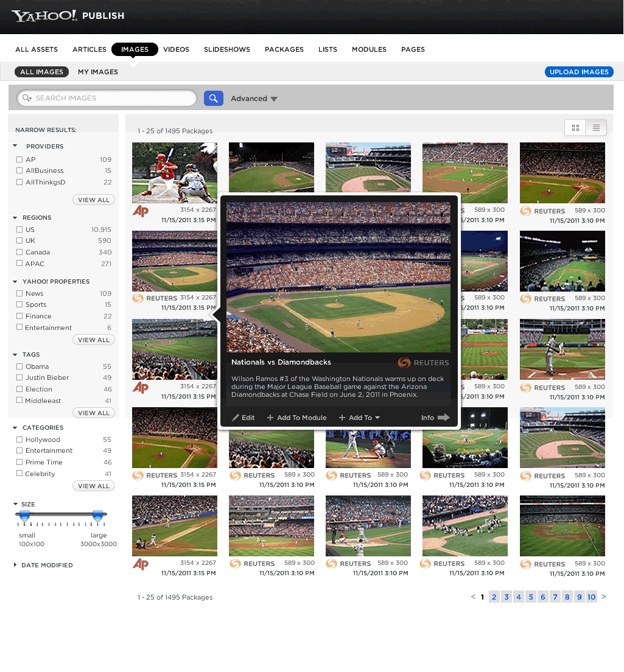Click the blue search magnifier button
Screen dimensions: 624x672
[x=213, y=98]
